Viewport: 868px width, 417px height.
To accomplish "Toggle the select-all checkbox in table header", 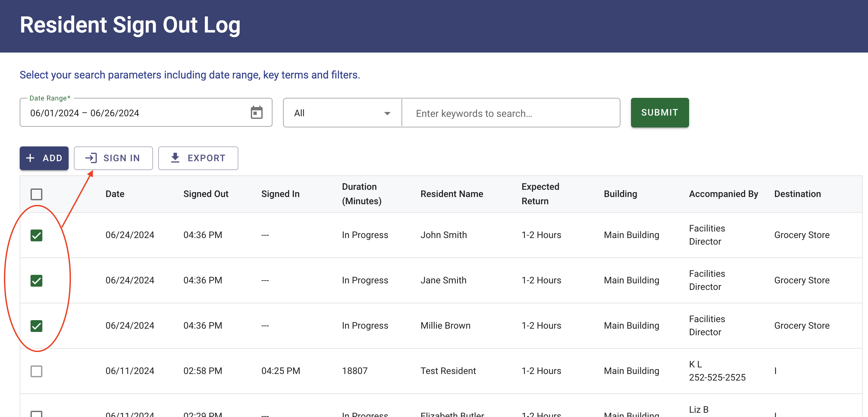I will tap(36, 194).
